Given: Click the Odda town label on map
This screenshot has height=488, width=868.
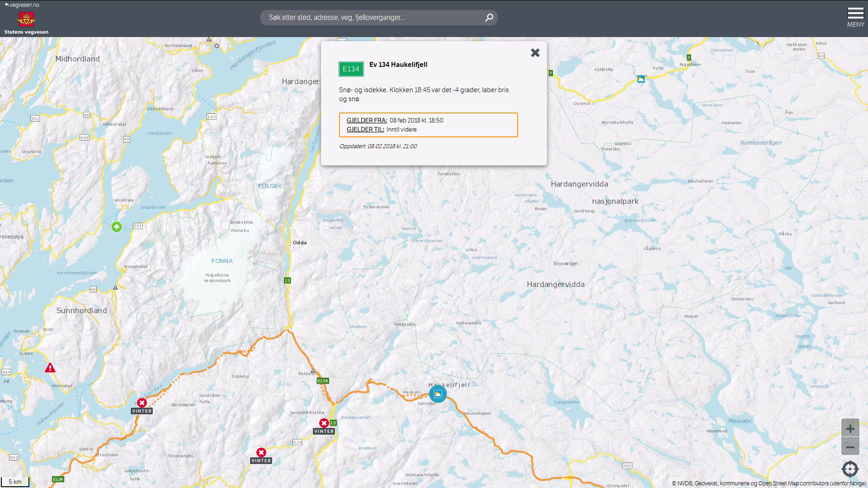Looking at the screenshot, I should pyautogui.click(x=299, y=243).
